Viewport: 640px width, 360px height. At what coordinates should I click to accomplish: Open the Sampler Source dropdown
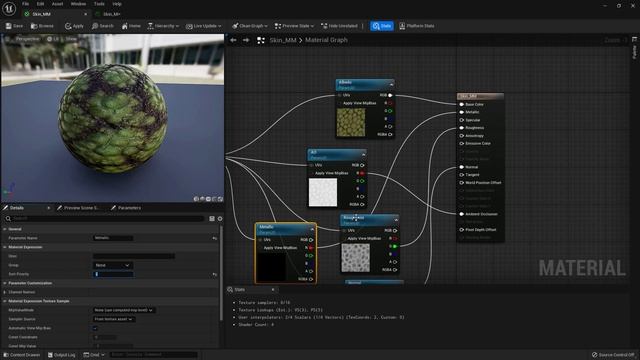(x=114, y=319)
